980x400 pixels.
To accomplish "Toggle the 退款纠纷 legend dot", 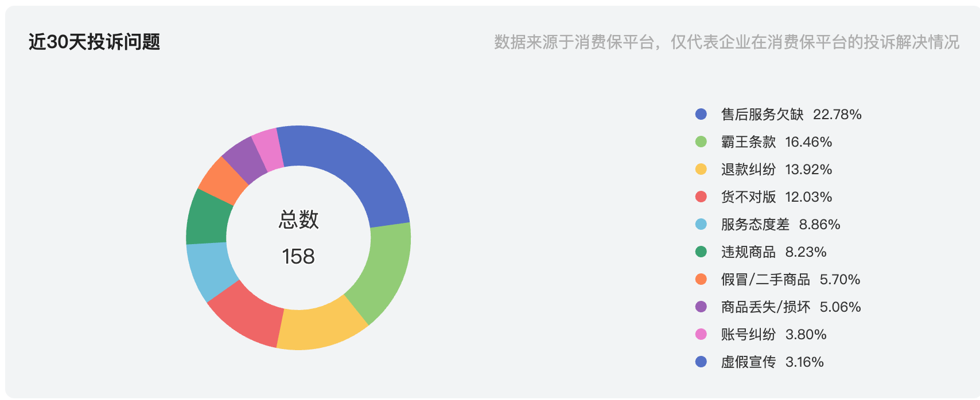I will (x=701, y=169).
